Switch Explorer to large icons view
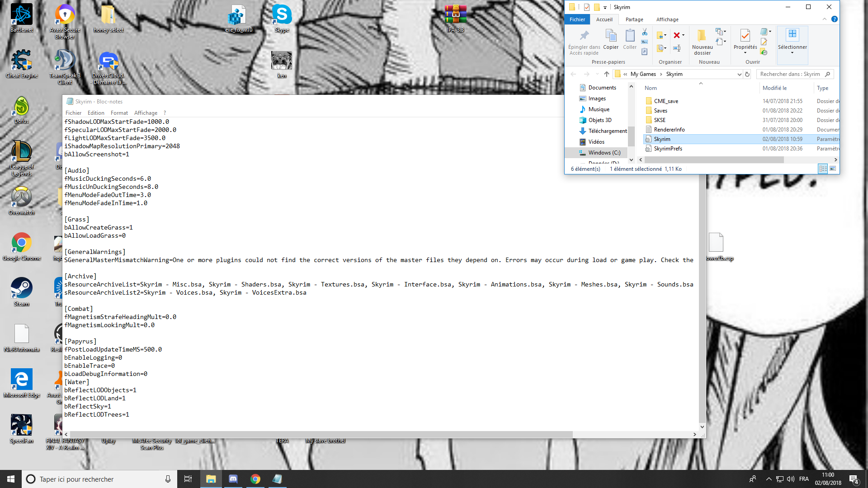Image resolution: width=868 pixels, height=488 pixels. tap(833, 169)
